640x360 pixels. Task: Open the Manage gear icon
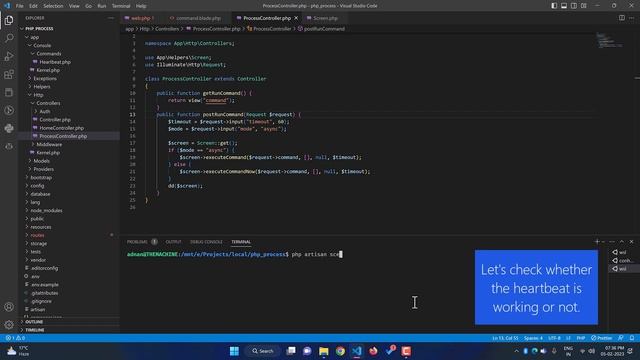(9, 325)
